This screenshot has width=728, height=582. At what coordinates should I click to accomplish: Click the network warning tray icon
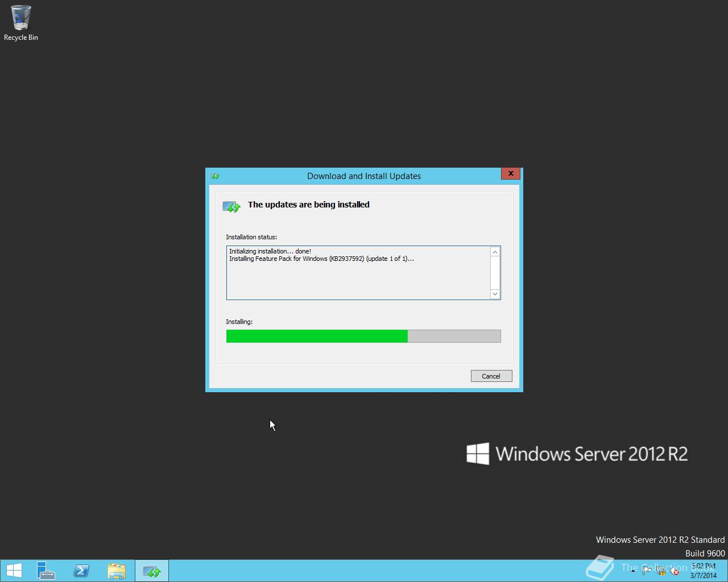coord(661,571)
